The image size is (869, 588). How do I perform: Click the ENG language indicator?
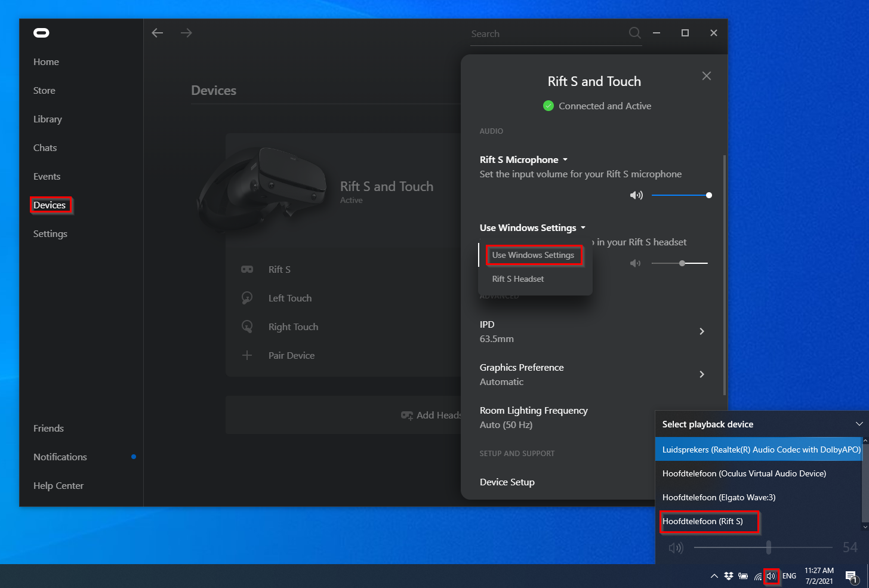point(789,576)
